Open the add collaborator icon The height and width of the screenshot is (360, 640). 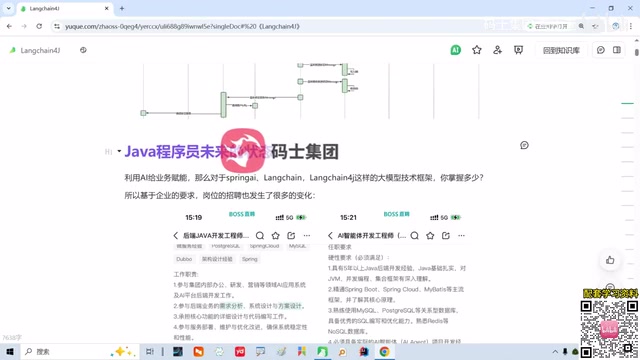[498, 50]
